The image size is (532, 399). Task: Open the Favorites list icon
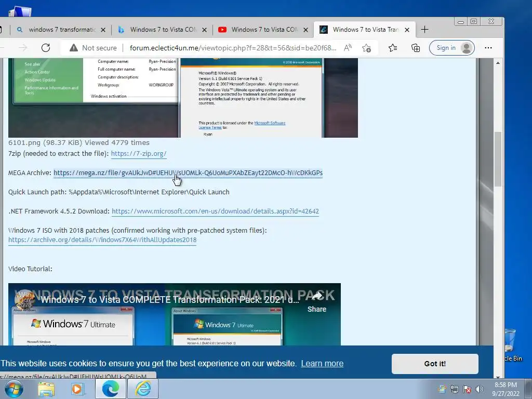(393, 48)
